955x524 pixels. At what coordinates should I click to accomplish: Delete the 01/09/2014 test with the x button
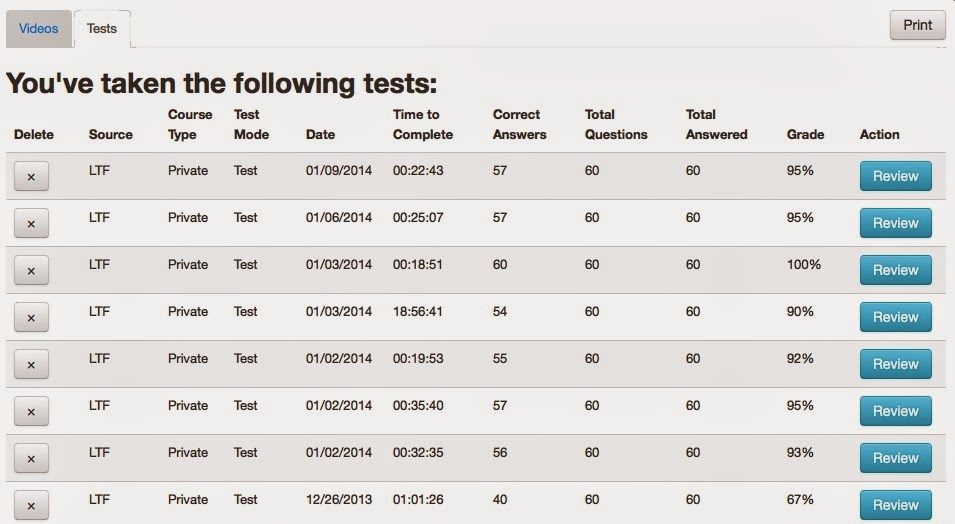click(x=31, y=176)
